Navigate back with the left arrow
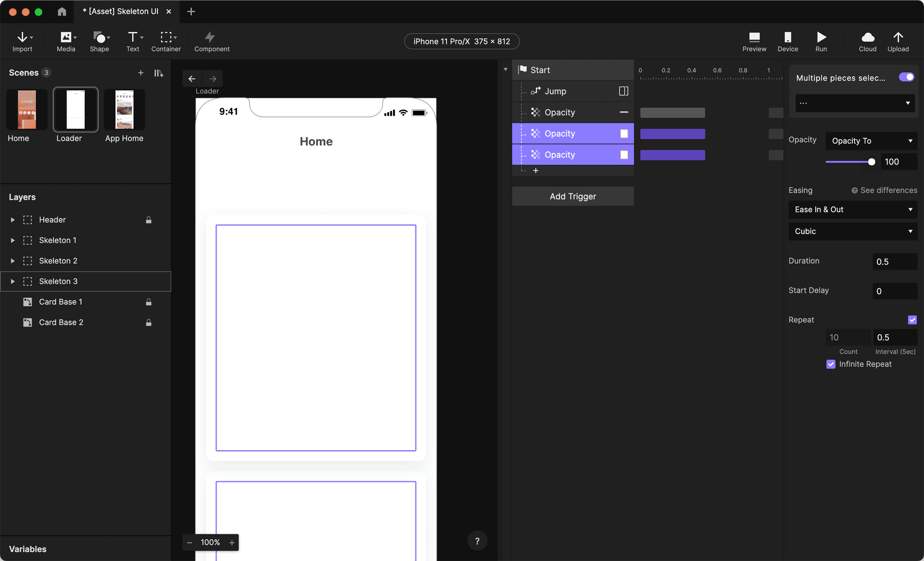This screenshot has height=561, width=924. [x=192, y=78]
